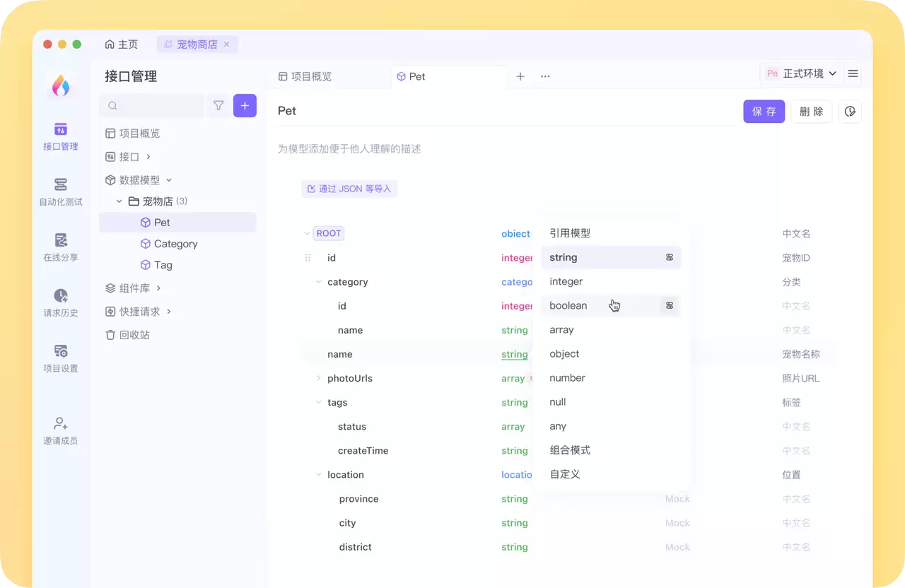This screenshot has height=588, width=905.
Task: Click the history clock icon beside 删除
Action: pyautogui.click(x=850, y=112)
